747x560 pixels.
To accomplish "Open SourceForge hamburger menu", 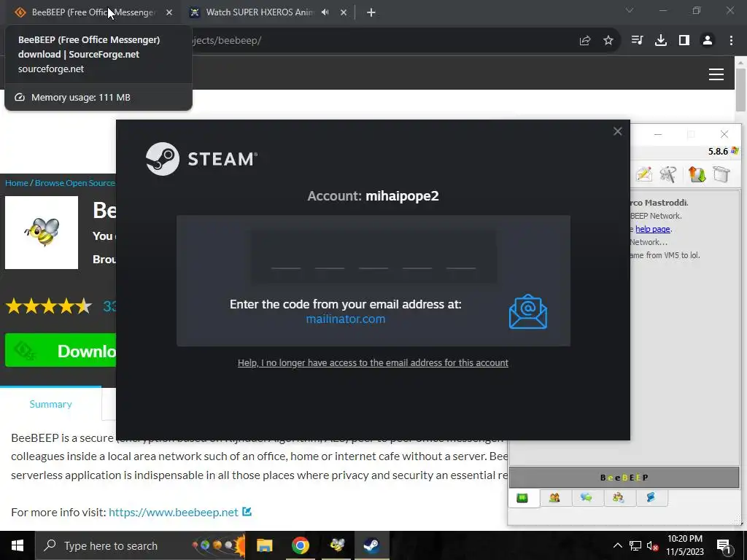I will pyautogui.click(x=716, y=74).
